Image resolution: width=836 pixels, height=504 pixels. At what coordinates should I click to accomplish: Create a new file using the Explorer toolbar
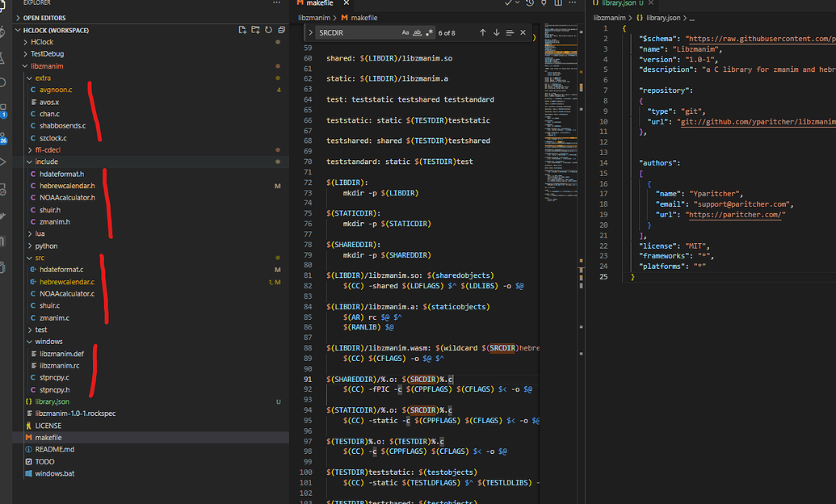tap(242, 28)
